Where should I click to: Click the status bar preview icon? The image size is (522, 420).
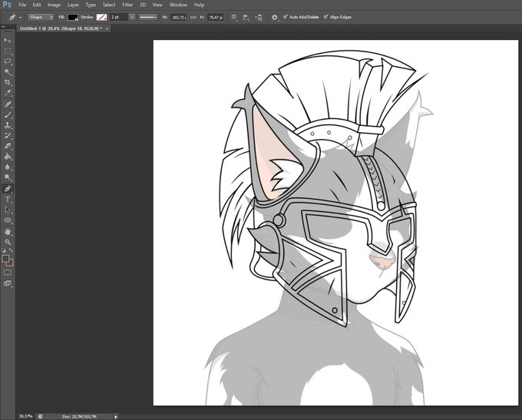point(40,416)
